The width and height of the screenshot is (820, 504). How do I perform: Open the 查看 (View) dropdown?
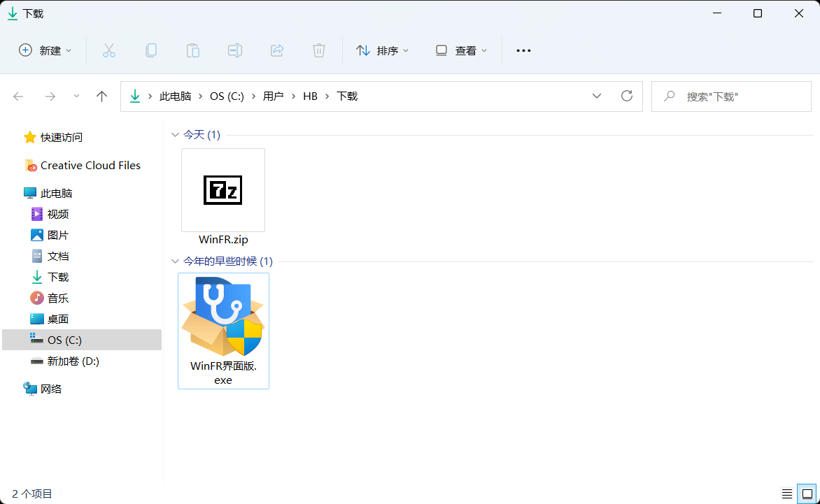tap(461, 50)
